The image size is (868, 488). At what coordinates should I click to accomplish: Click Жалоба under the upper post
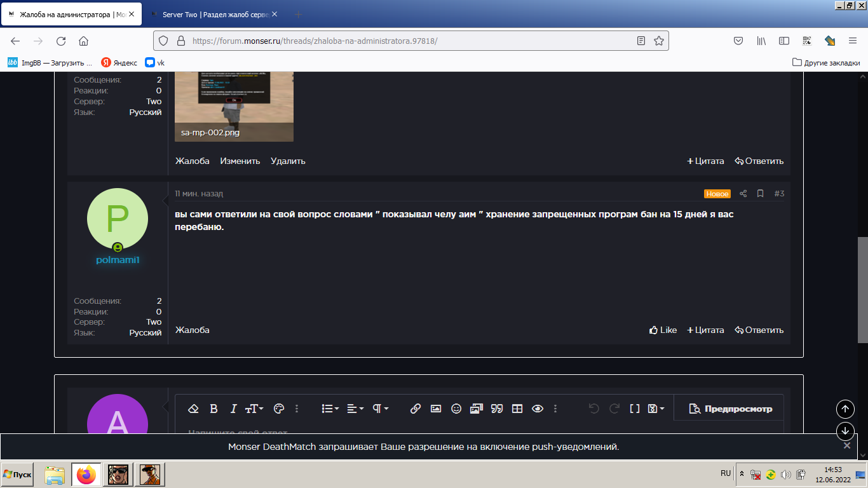point(193,161)
